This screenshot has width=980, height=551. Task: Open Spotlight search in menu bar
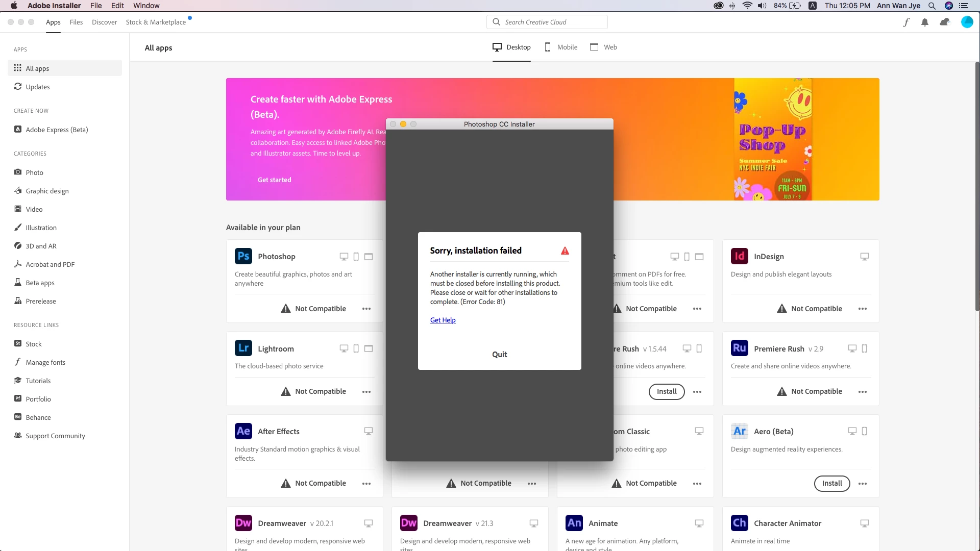pos(932,6)
